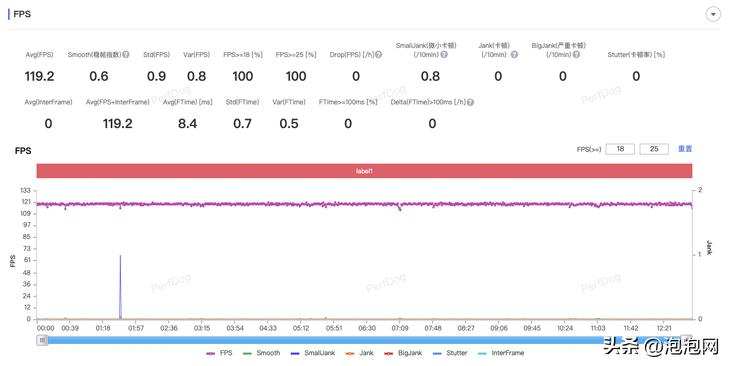
Task: Click the FPS threshold field showing 18
Action: click(620, 149)
